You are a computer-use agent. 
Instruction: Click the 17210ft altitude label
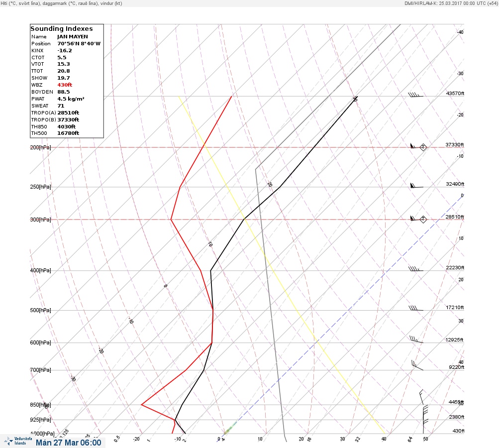(x=455, y=307)
